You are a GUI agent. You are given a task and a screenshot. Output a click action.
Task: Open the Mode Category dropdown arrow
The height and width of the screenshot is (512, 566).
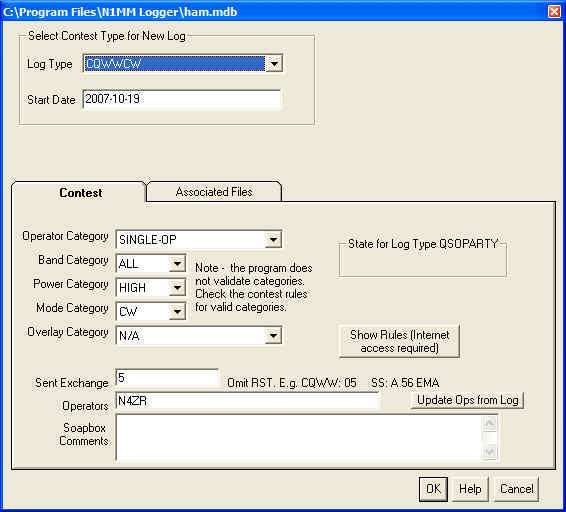point(177,312)
